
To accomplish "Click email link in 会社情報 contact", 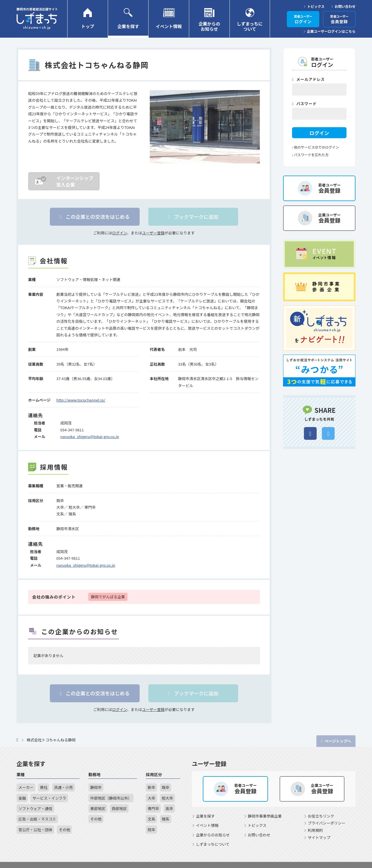I will (x=90, y=437).
